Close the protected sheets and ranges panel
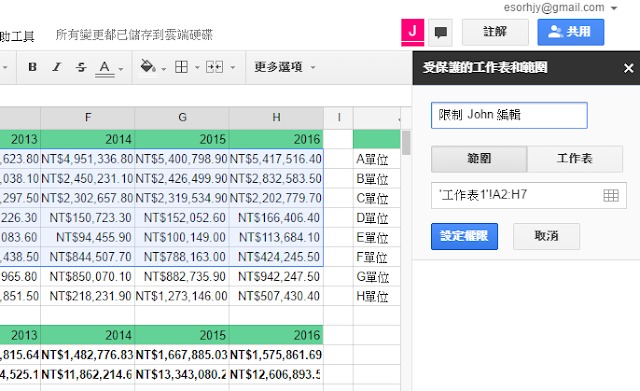The width and height of the screenshot is (640, 391). [x=629, y=68]
